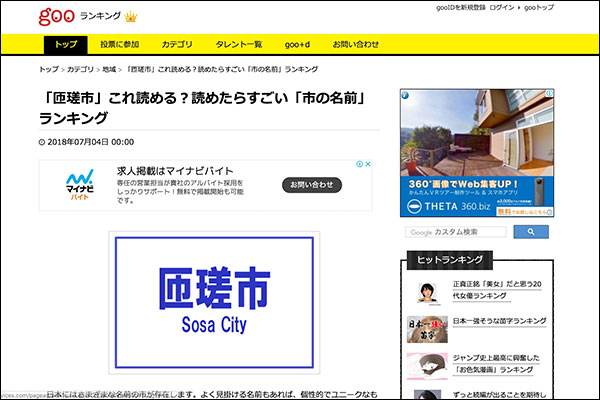The height and width of the screenshot is (400, 600).
Task: Select カテゴリ in the yellow nav bar
Action: [177, 45]
